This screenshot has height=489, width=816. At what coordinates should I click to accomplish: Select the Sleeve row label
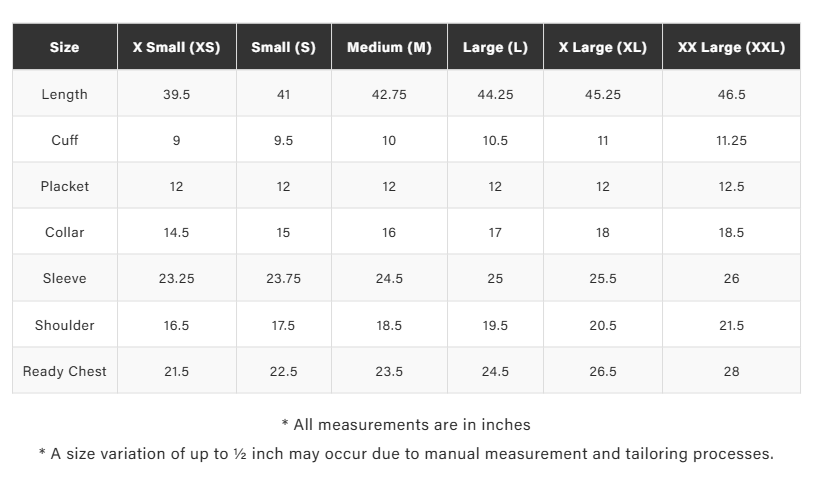tap(64, 278)
